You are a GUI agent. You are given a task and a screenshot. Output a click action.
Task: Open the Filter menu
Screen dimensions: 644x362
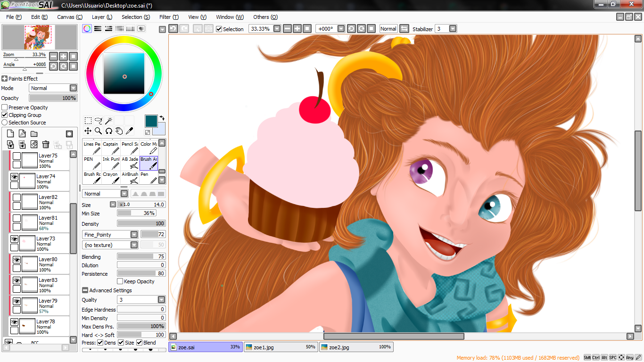click(x=169, y=17)
